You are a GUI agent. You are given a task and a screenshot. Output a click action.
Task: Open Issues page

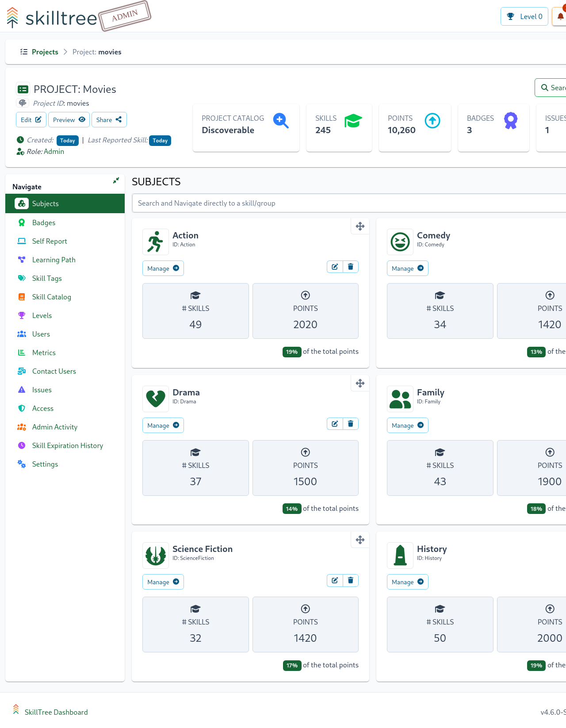[65, 390]
